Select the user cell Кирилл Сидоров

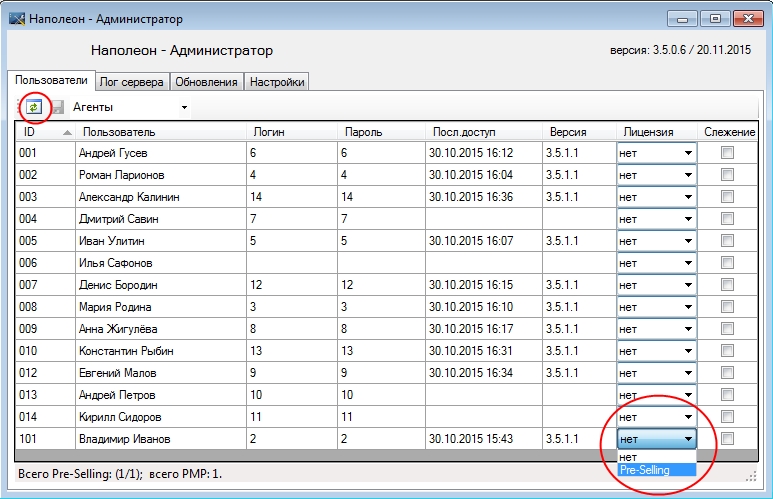pos(161,417)
